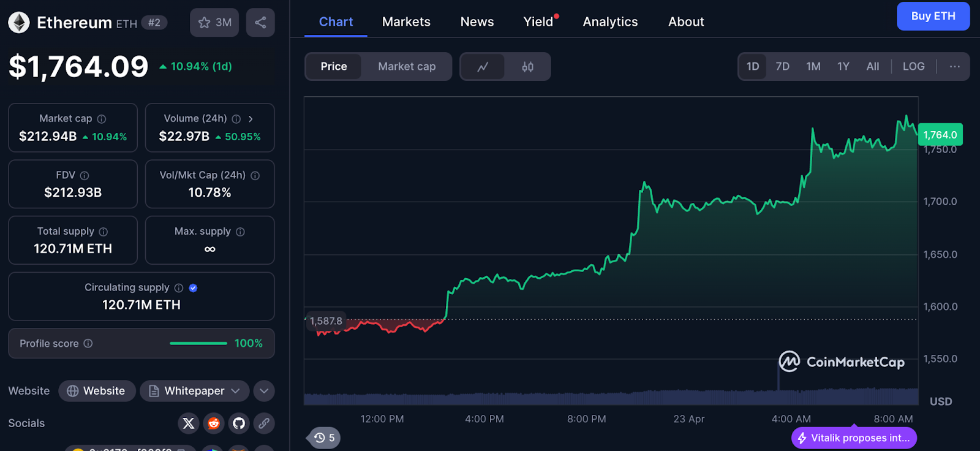The width and height of the screenshot is (980, 451).
Task: Switch to candlestick chart icon
Action: click(527, 67)
